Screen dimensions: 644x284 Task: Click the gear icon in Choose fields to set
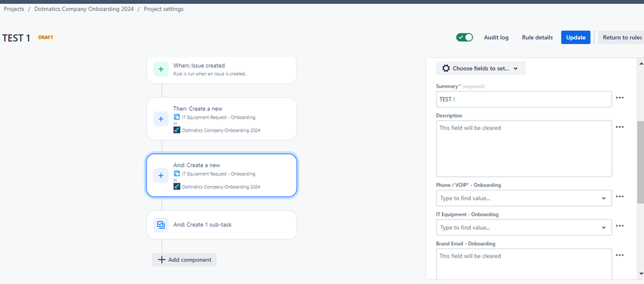tap(445, 68)
